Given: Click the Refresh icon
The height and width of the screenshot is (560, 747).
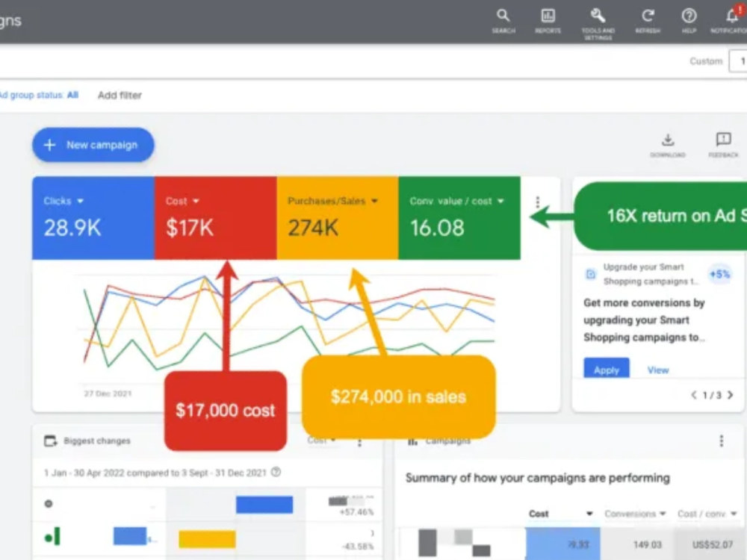Looking at the screenshot, I should point(648,20).
